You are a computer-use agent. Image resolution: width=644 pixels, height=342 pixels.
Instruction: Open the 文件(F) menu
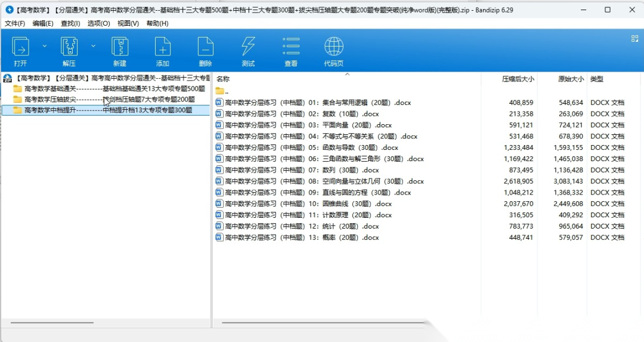pyautogui.click(x=15, y=23)
